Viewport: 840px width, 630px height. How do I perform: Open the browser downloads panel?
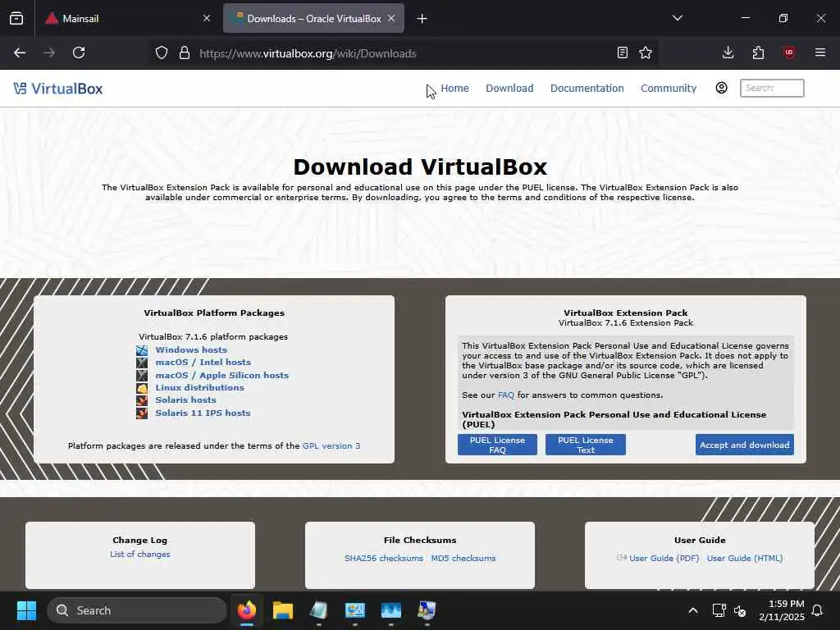click(x=728, y=52)
